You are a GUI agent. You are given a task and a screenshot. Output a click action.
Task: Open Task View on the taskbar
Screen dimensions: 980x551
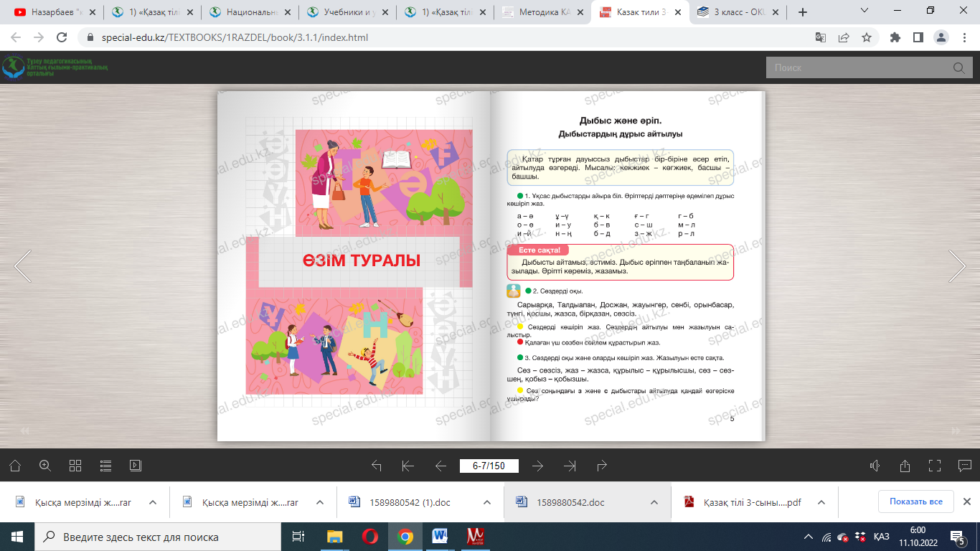(x=297, y=537)
